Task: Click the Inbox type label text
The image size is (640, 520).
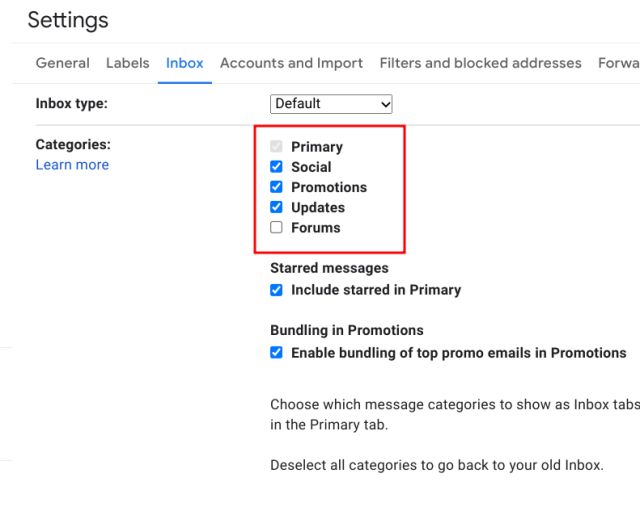Action: [71, 103]
